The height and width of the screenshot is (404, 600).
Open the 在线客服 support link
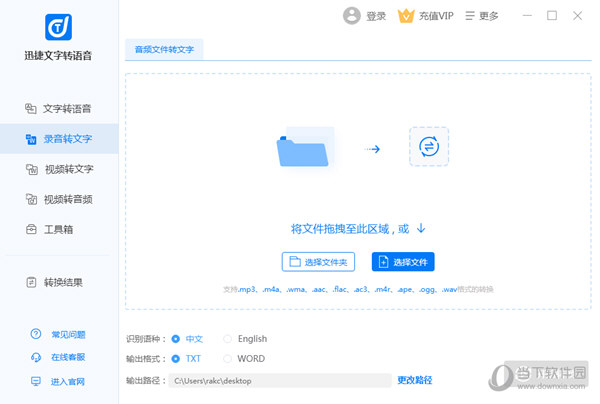click(x=68, y=357)
